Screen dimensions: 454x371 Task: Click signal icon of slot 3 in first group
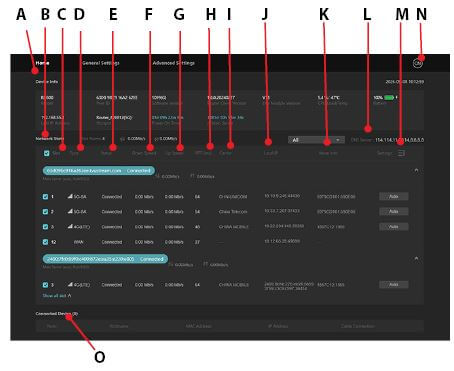[70, 226]
